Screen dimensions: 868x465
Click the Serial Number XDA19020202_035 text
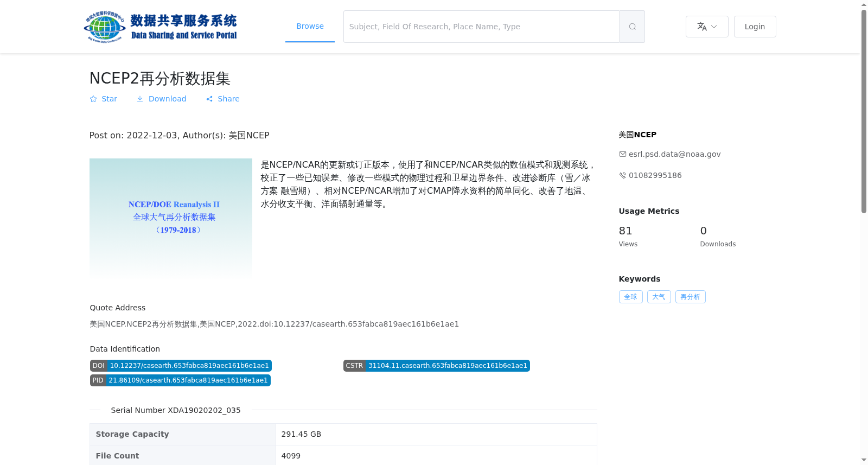[x=176, y=410]
